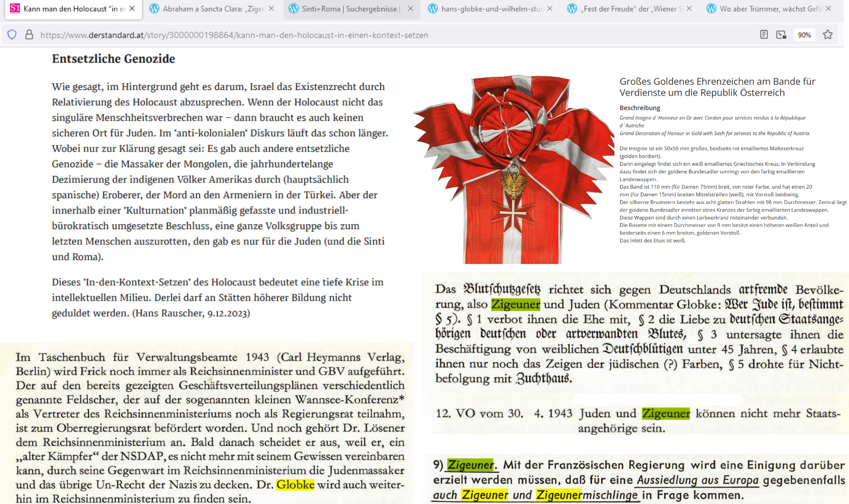Screen dimensions: 849x504
Task: Close the Abraham a Sancta Clara tab
Action: pyautogui.click(x=271, y=8)
